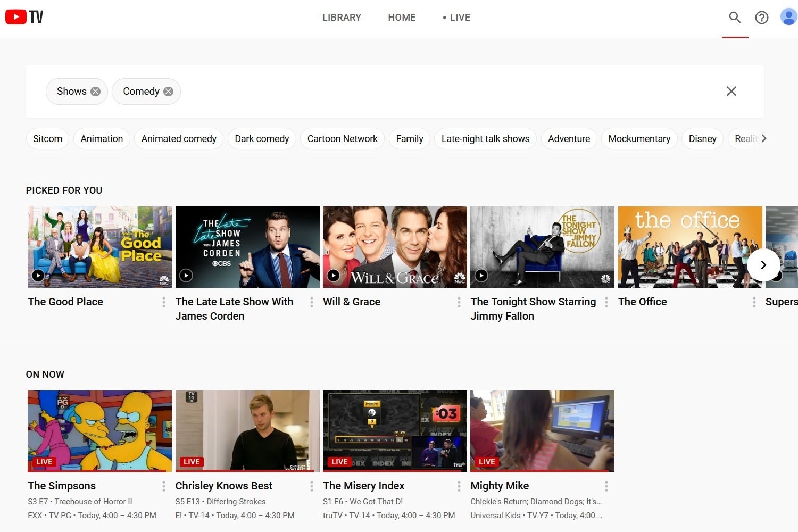Open options menu for The Tonight Show
This screenshot has width=798, height=532.
(x=606, y=302)
